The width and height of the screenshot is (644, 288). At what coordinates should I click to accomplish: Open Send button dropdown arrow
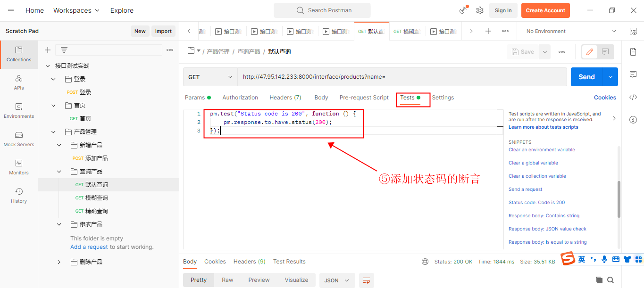click(x=611, y=77)
